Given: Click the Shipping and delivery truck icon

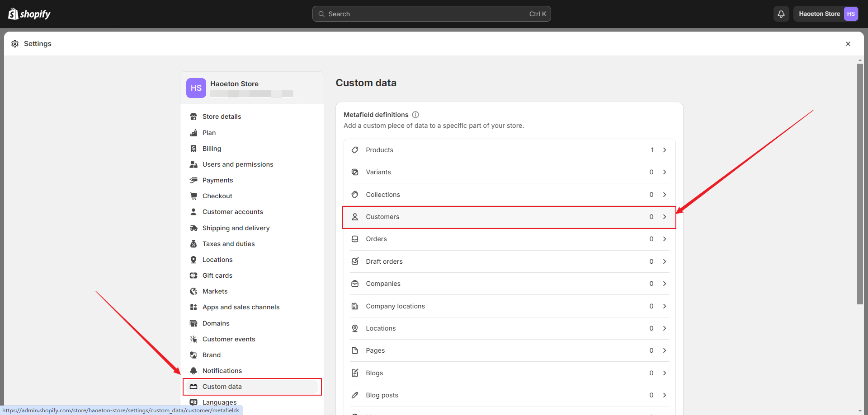Looking at the screenshot, I should pos(193,228).
